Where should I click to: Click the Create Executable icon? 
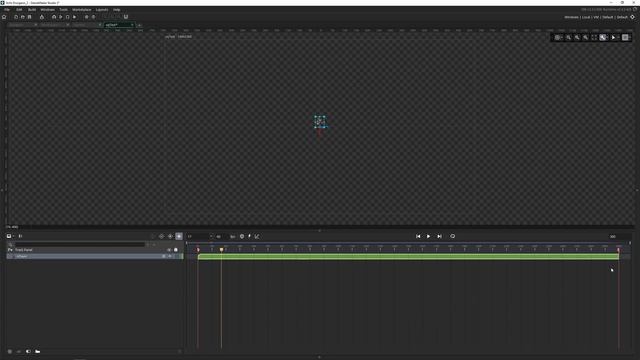click(x=42, y=17)
